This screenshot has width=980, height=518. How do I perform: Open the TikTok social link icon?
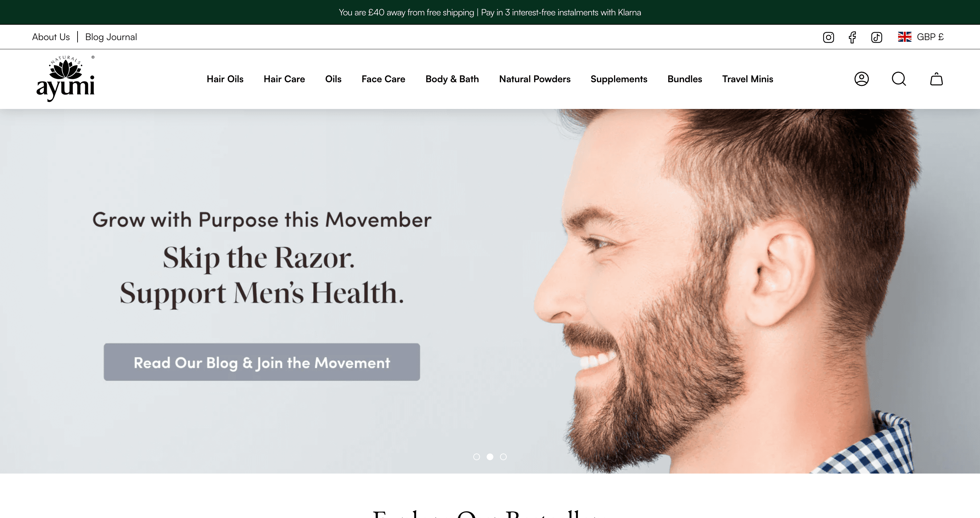point(876,37)
